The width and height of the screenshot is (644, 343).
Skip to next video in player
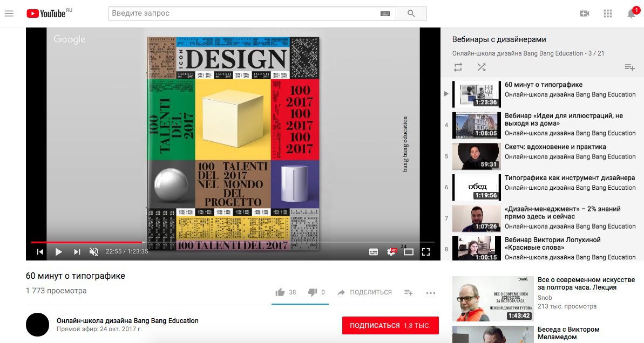(x=77, y=251)
